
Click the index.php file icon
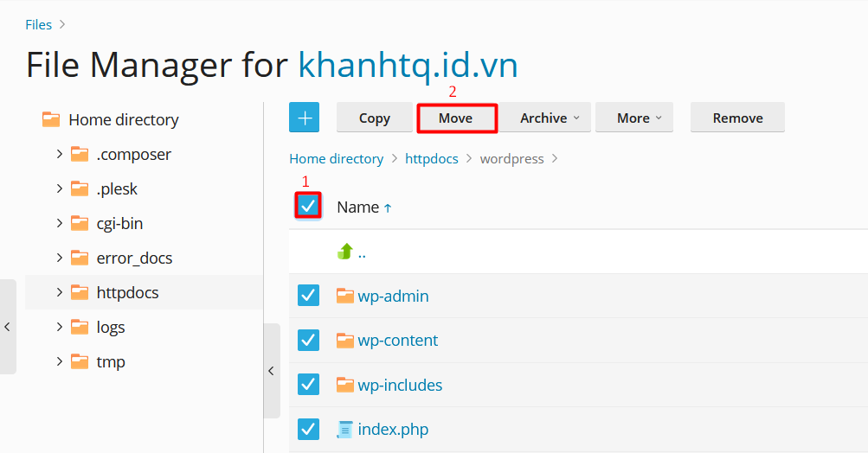(345, 429)
